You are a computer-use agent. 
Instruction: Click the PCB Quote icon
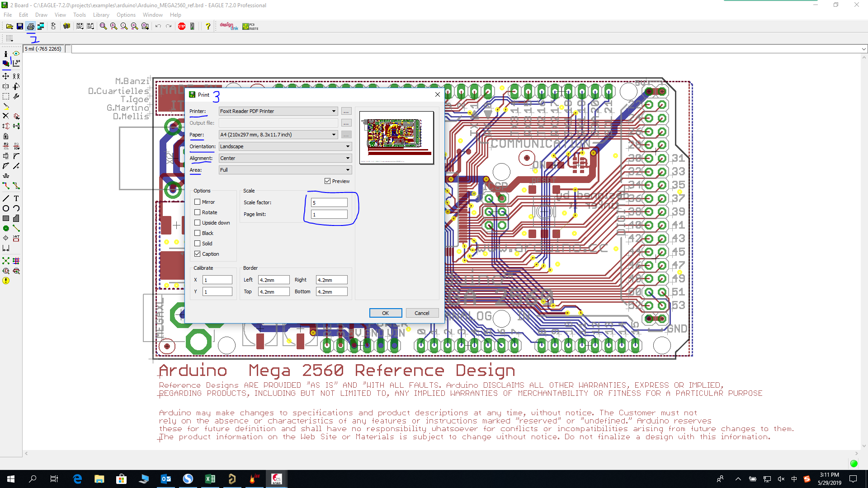click(250, 26)
